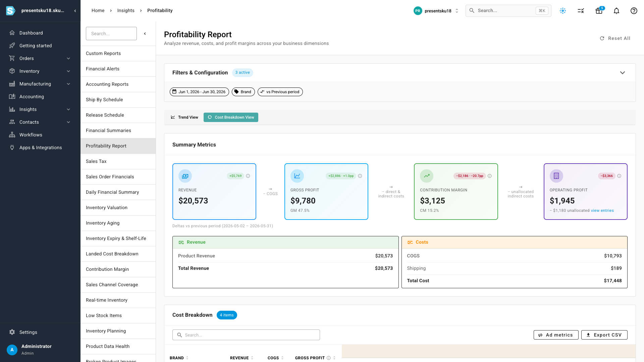Open Inventory Valuation report
Screen dimensions: 644x362
pos(118,207)
